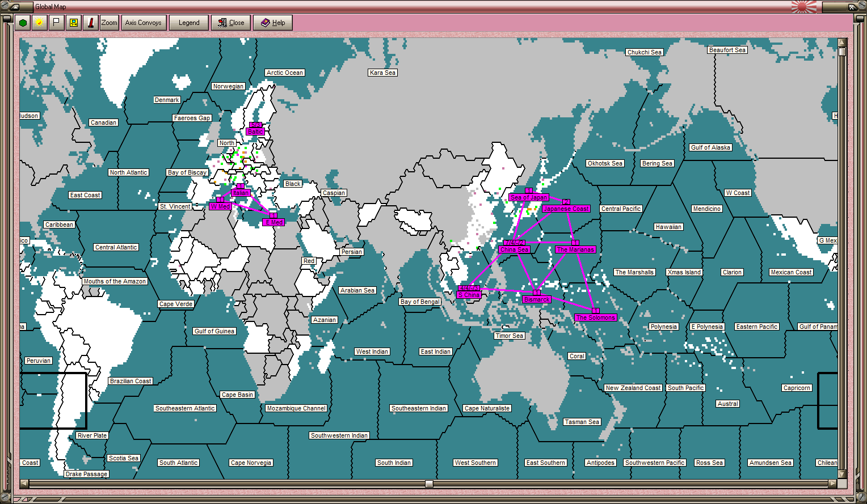Select The Marianas zone label
867x504 pixels.
575,249
